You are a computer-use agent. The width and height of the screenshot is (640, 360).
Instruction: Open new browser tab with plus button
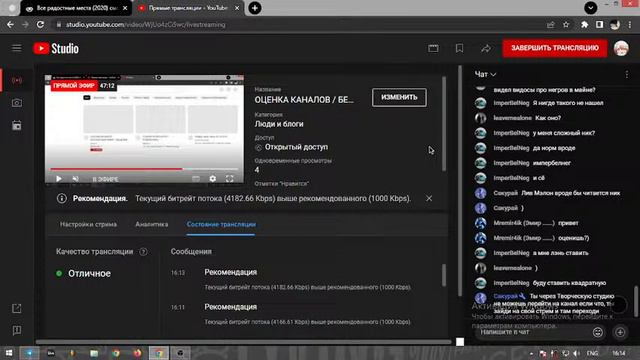click(255, 8)
